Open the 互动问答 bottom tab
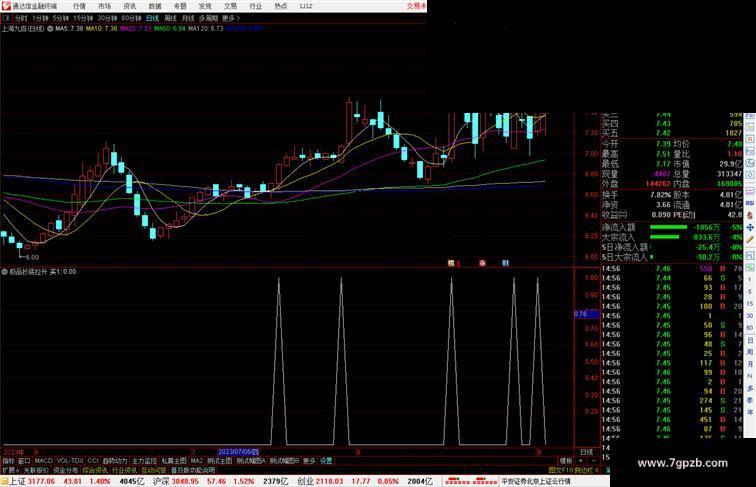This screenshot has height=487, width=756. tap(154, 470)
